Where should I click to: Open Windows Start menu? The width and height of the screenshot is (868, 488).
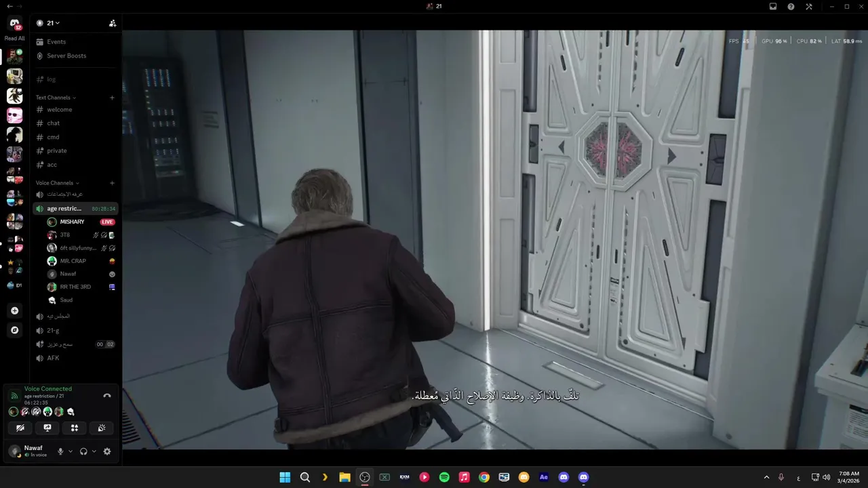285,477
